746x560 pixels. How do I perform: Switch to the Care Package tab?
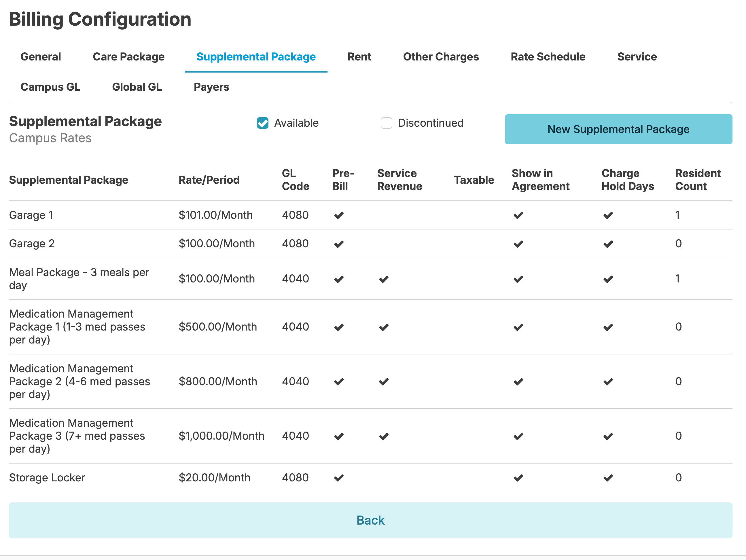128,57
